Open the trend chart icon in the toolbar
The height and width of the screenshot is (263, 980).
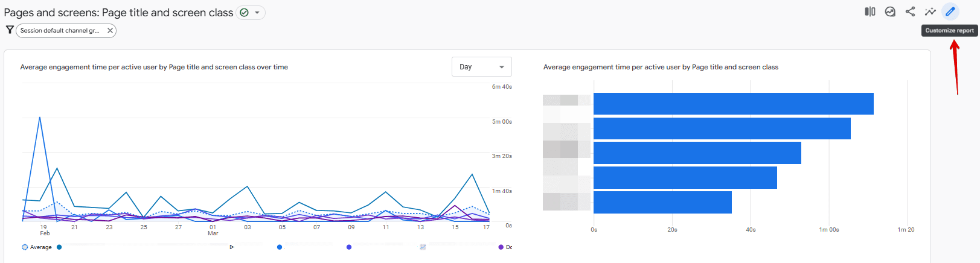[x=890, y=11]
